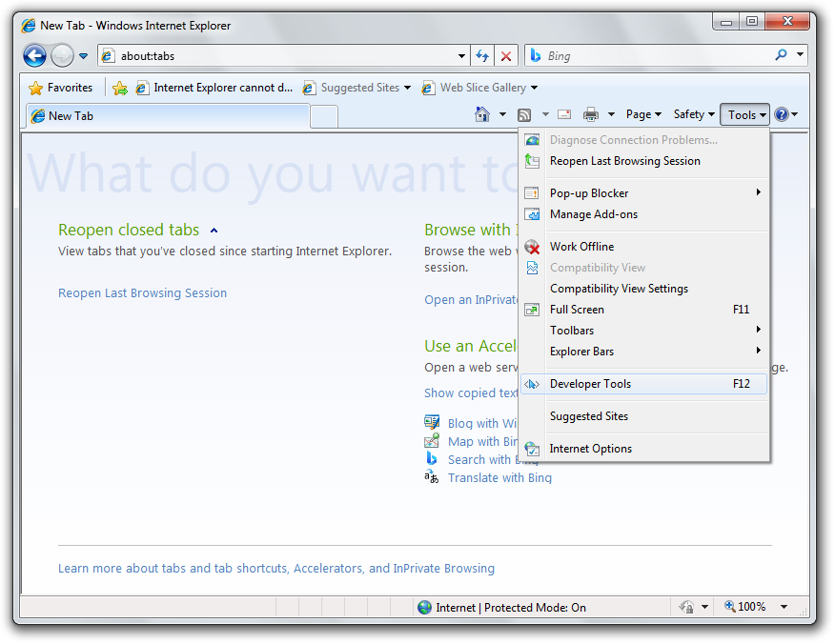Click the Help question mark icon

(x=782, y=114)
